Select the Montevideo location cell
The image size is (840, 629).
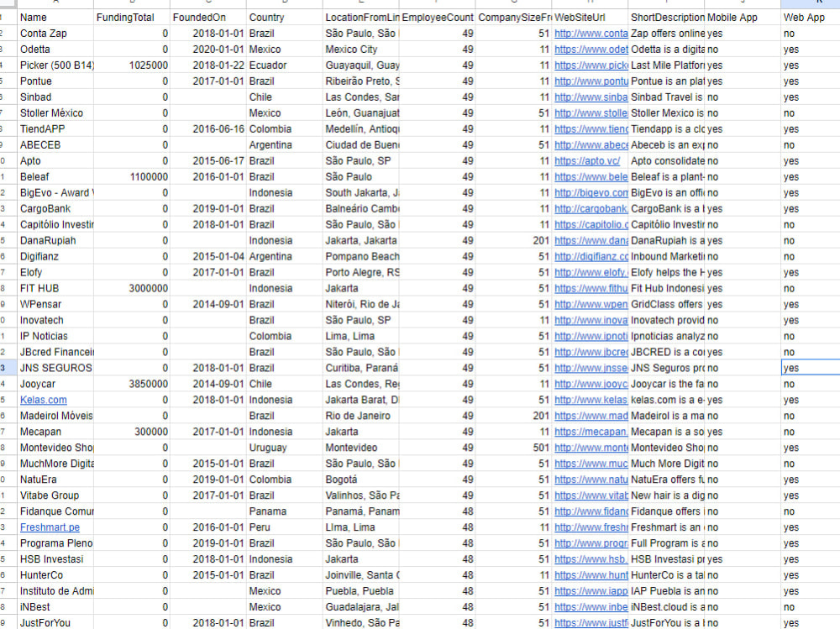[x=361, y=448]
